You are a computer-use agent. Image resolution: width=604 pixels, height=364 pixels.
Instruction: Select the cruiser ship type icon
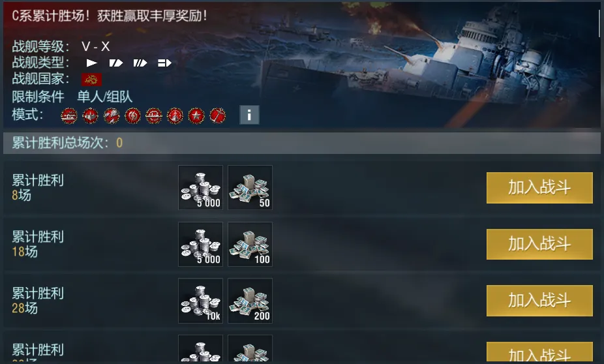(x=116, y=63)
